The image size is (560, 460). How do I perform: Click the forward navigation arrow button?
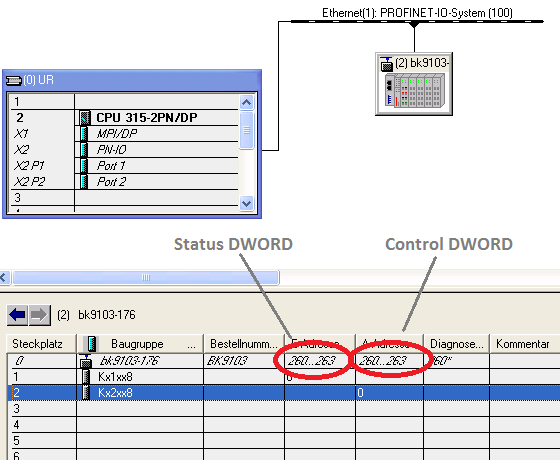39,315
